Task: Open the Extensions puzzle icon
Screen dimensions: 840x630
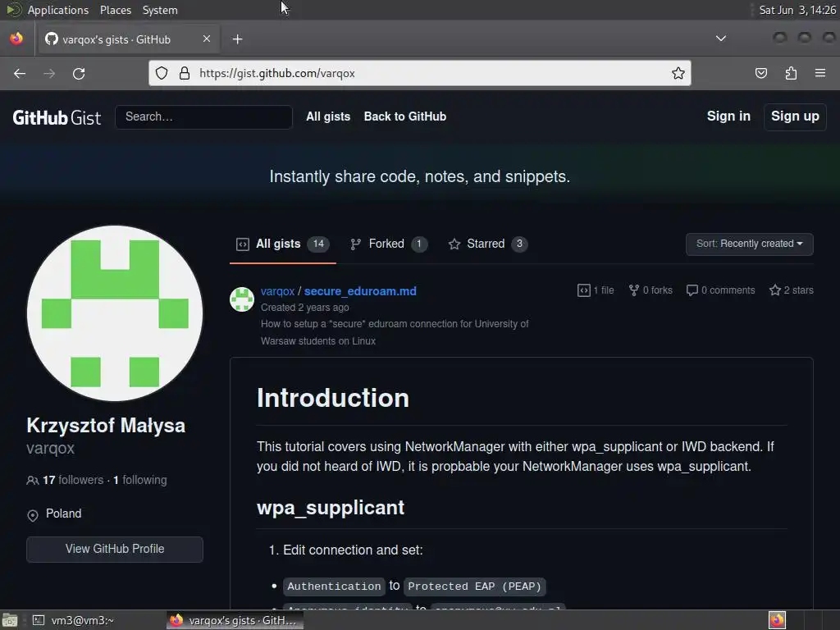Action: pyautogui.click(x=791, y=73)
